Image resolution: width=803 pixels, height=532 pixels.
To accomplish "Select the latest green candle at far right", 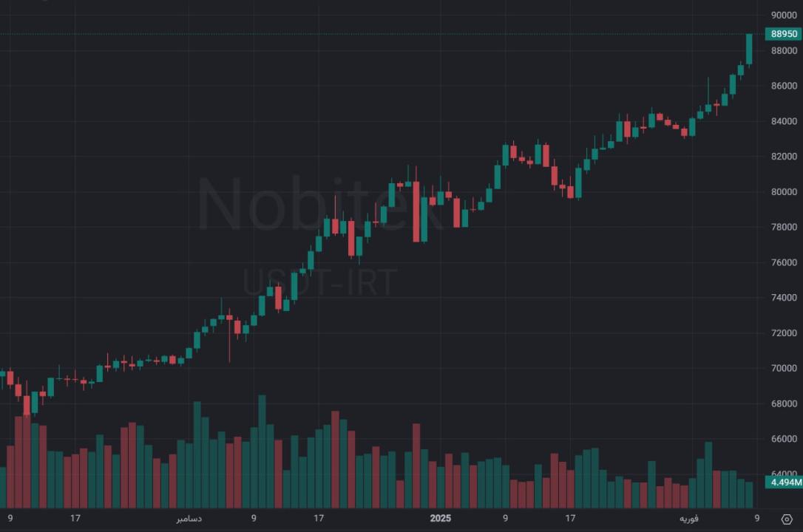I will coord(749,49).
